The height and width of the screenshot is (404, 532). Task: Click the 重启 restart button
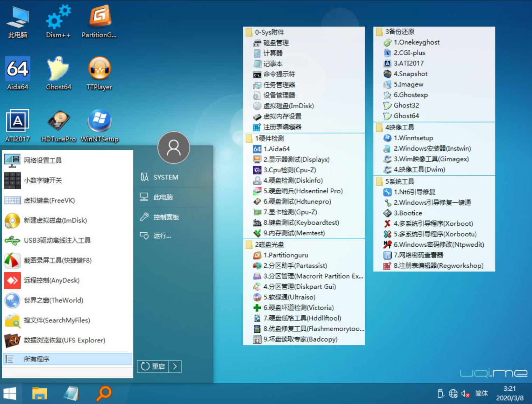point(153,367)
